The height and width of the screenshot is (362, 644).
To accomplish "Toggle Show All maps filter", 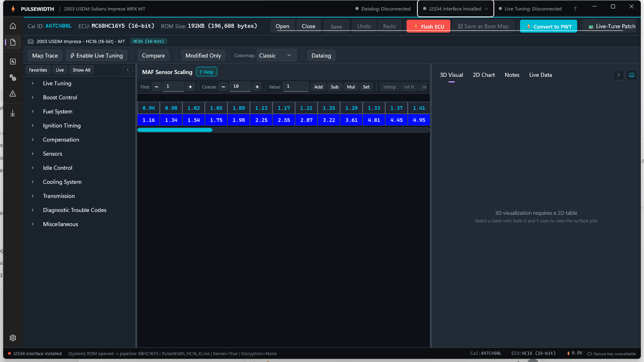I will pos(81,70).
